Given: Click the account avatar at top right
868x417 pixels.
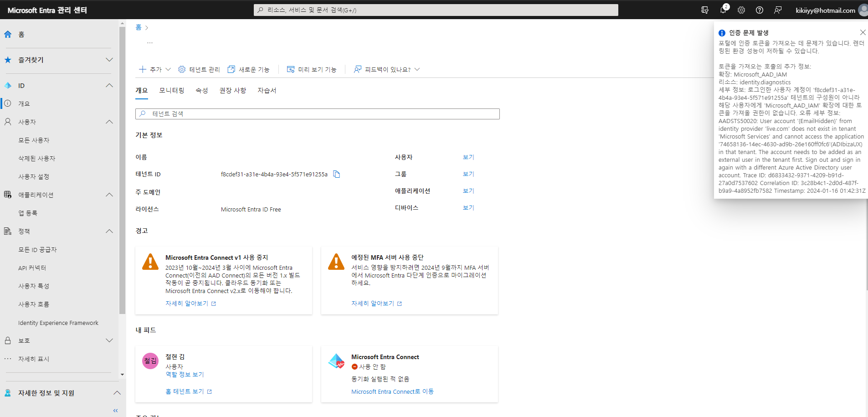Looking at the screenshot, I should (x=863, y=10).
